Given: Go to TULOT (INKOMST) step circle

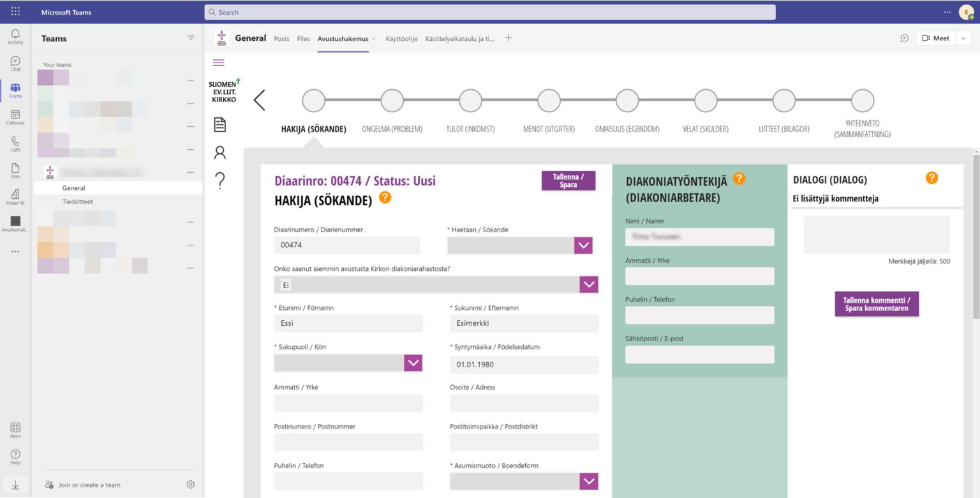Looking at the screenshot, I should (470, 101).
